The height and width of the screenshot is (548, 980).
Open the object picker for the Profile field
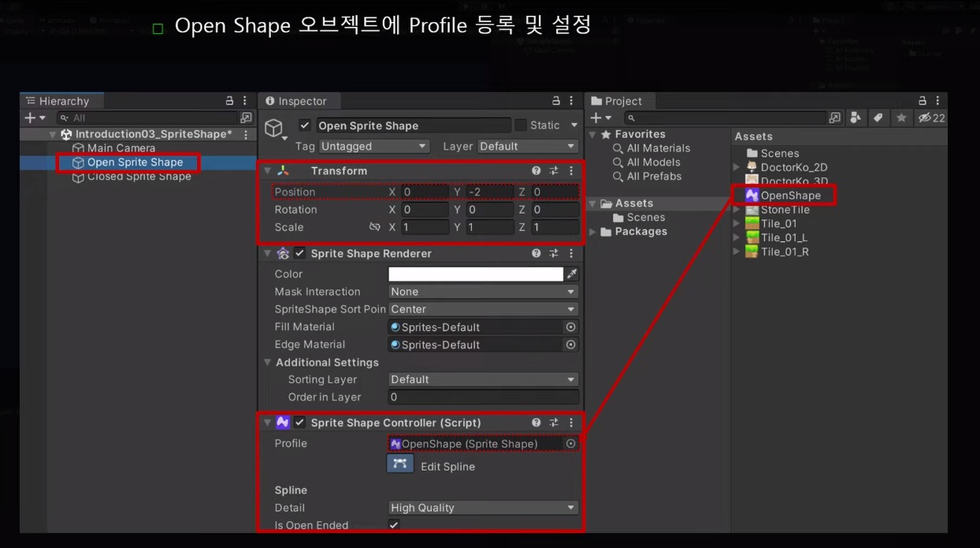coord(570,443)
